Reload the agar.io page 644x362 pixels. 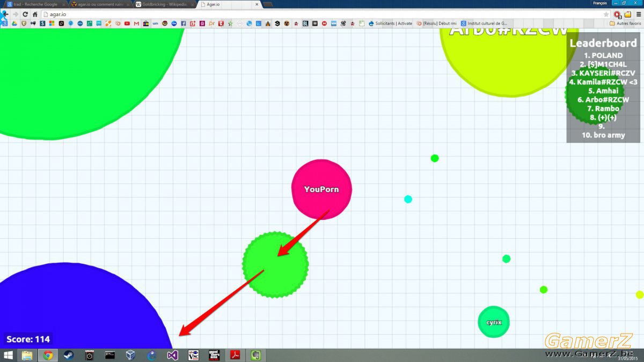coord(25,14)
